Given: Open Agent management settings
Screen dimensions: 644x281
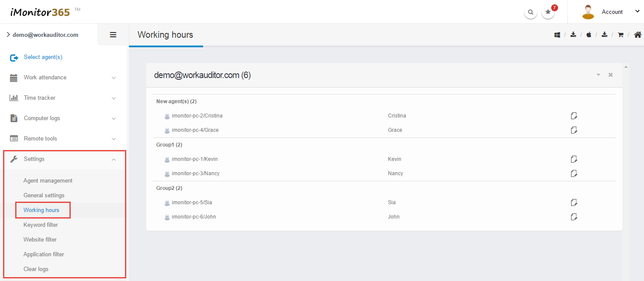Looking at the screenshot, I should point(48,181).
